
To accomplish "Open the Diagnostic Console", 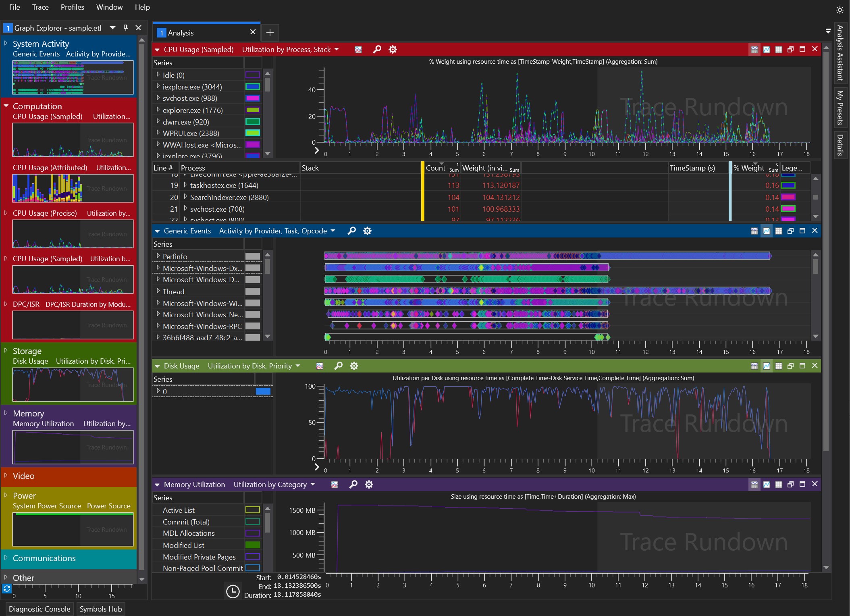I will click(x=39, y=609).
